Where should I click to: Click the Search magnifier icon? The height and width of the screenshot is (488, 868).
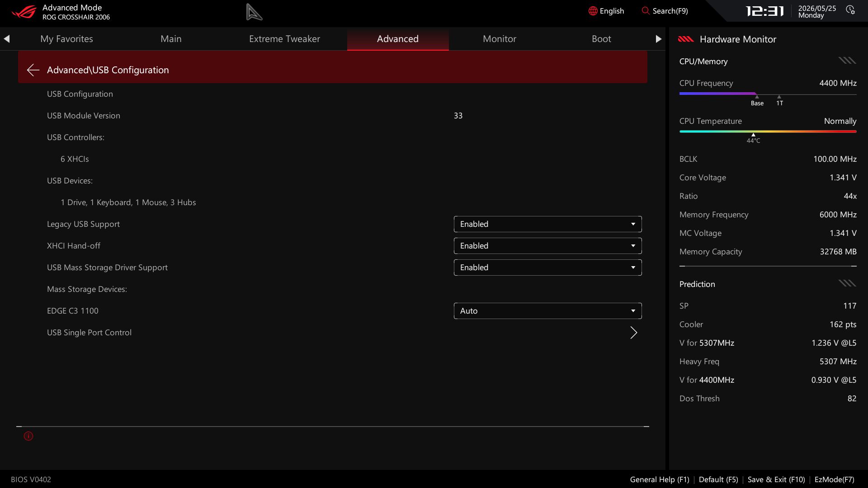coord(646,11)
